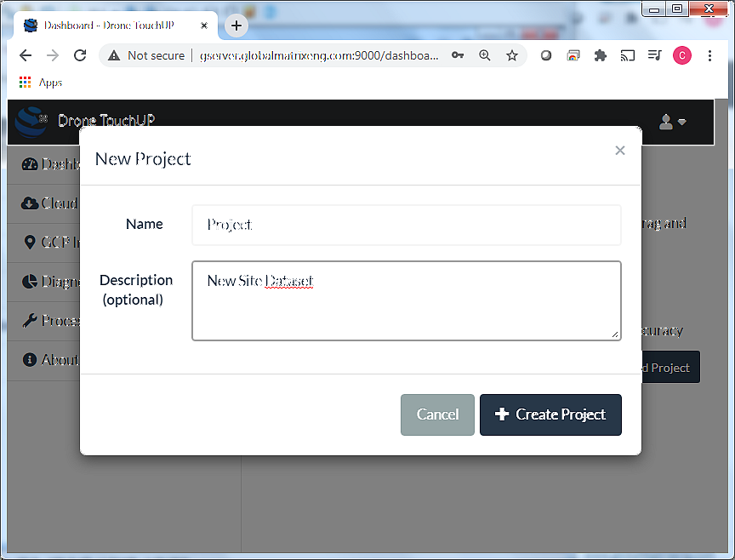The image size is (735, 560).
Task: Click the saved password key icon
Action: 458,55
